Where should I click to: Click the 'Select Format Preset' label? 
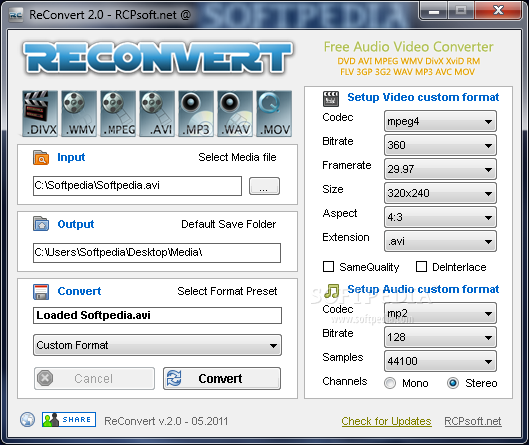tap(227, 291)
